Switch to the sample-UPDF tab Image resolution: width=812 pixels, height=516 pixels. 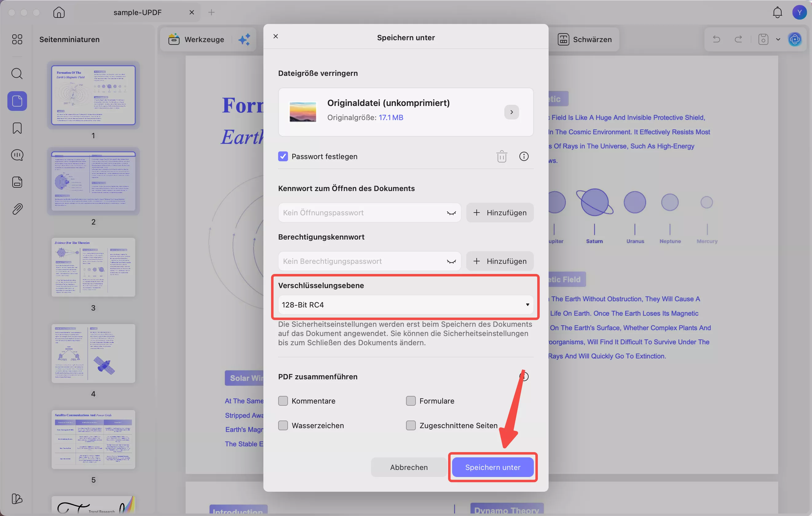coord(137,12)
